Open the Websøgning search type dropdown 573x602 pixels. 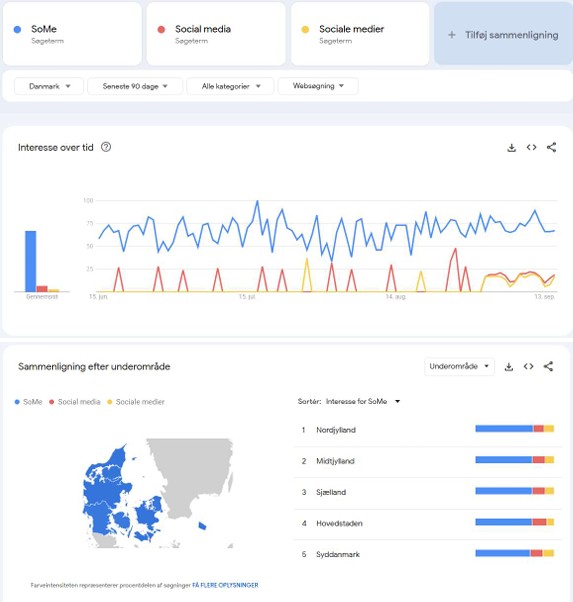click(318, 86)
